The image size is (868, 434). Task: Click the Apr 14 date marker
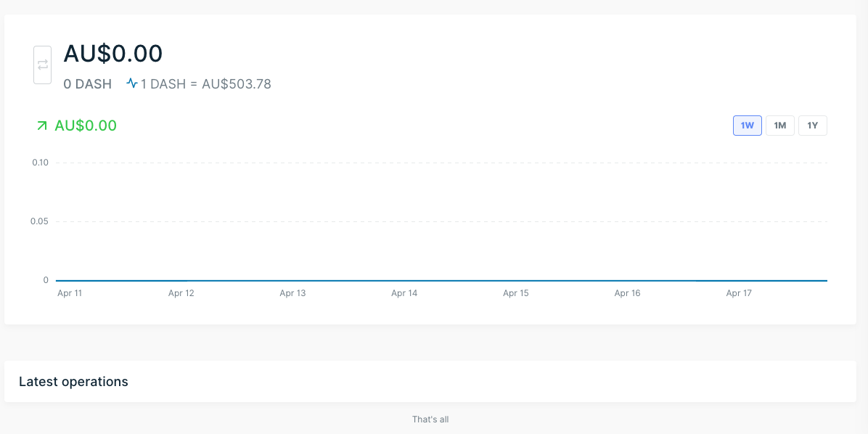pos(404,293)
